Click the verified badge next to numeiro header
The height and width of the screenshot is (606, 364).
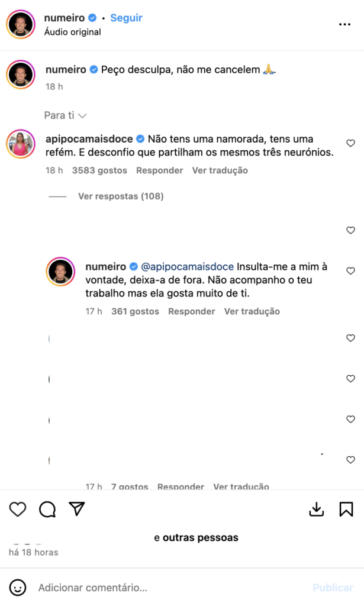[x=92, y=18]
